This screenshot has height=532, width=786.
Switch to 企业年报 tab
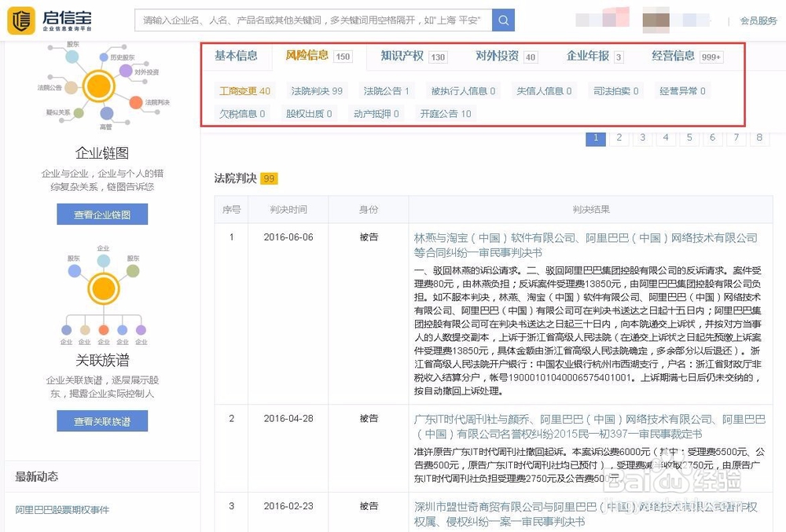click(595, 56)
